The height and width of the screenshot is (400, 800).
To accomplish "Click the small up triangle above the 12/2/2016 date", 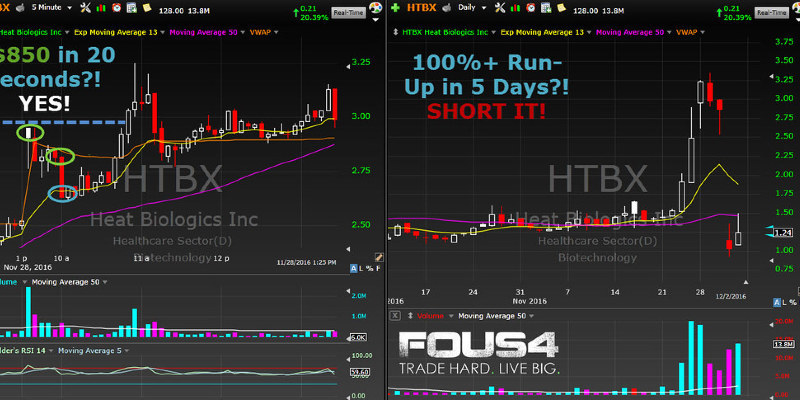I will pos(746,282).
